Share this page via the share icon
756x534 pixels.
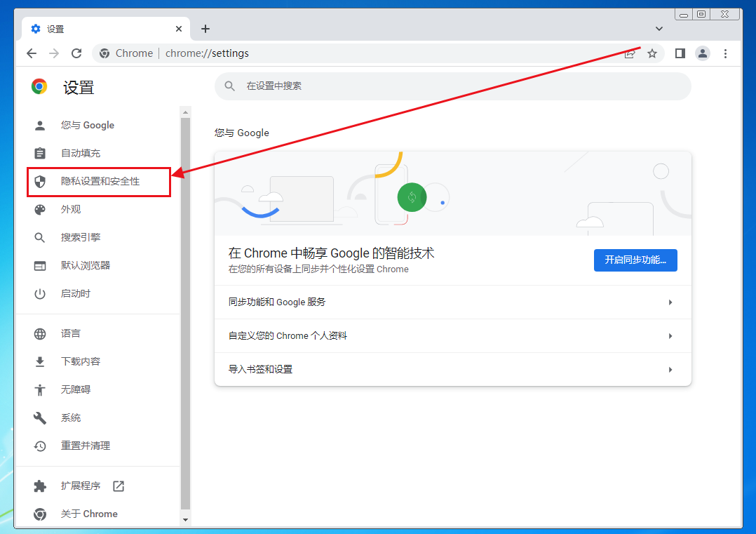click(630, 53)
